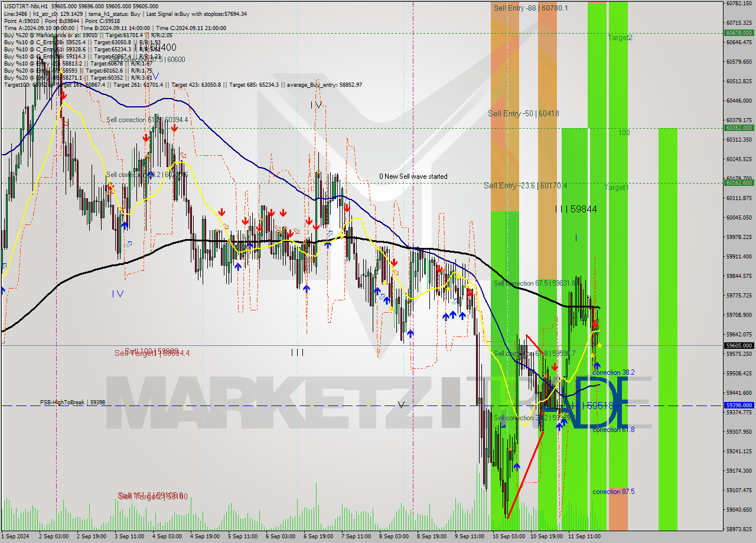The image size is (756, 543).
Task: Select 'Time A:2024.09.10 09:00:00' text
Action: (39, 28)
